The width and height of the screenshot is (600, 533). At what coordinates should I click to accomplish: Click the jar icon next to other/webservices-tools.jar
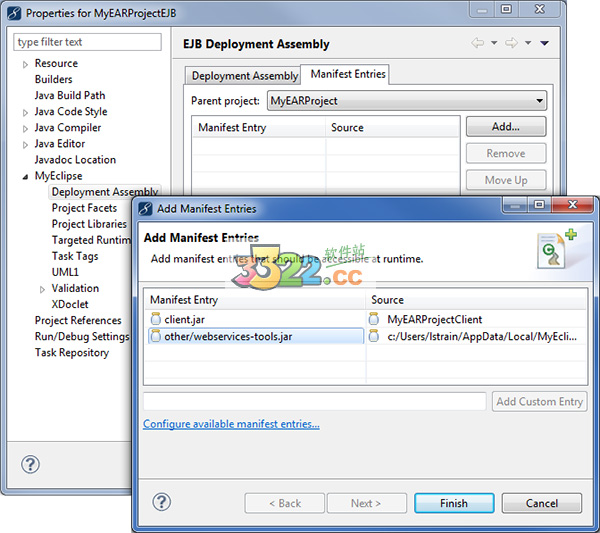(x=156, y=336)
